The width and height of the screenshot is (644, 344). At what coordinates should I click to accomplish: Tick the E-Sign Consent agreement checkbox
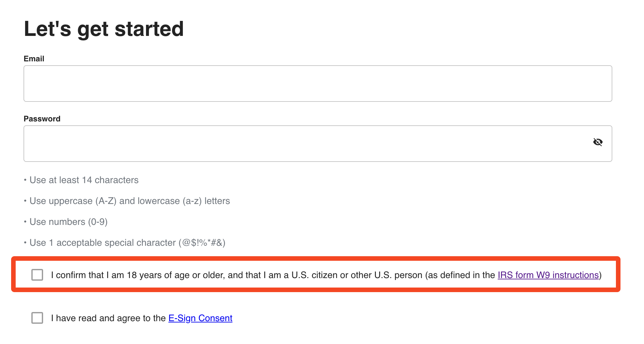pyautogui.click(x=37, y=318)
